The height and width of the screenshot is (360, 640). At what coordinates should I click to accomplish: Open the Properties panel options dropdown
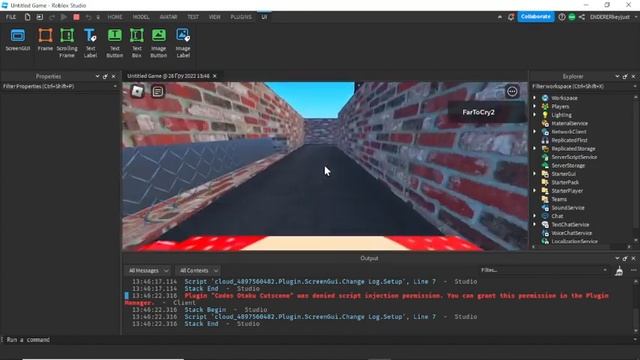(x=97, y=76)
